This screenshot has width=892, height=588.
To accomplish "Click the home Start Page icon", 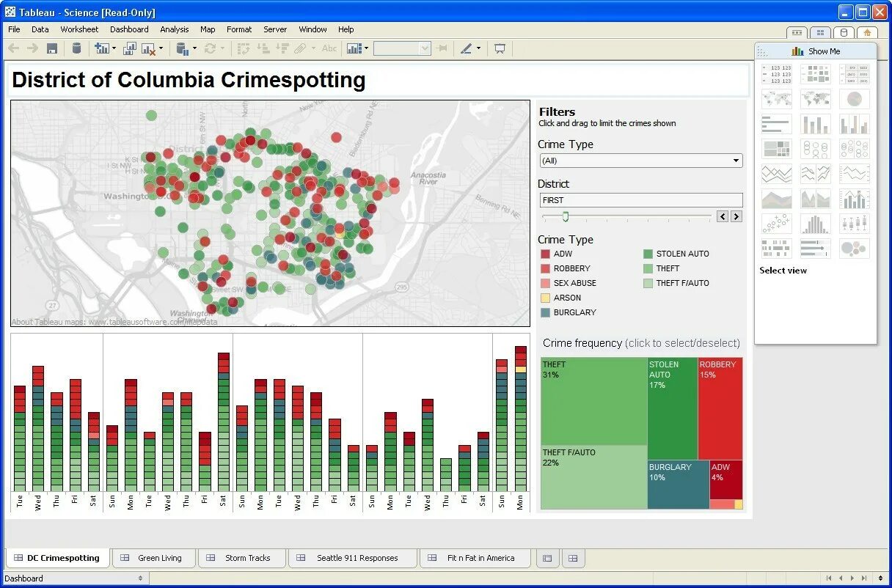I will click(x=867, y=32).
